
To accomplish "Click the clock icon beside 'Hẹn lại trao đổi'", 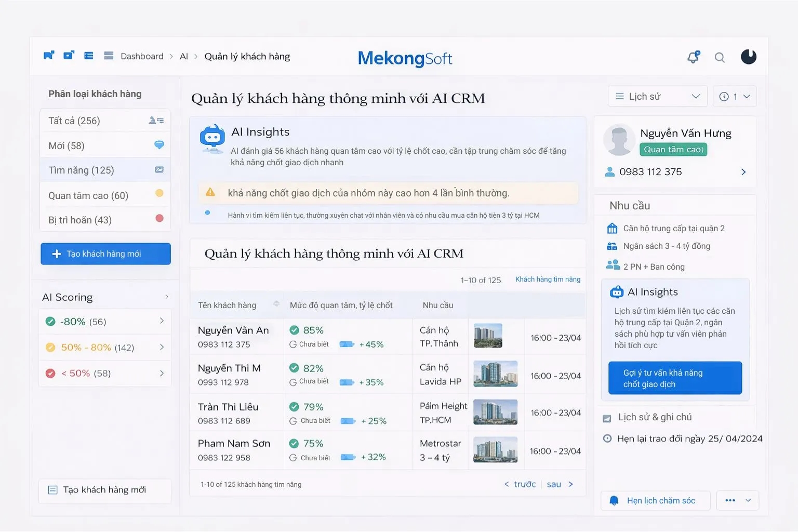I will tap(607, 438).
